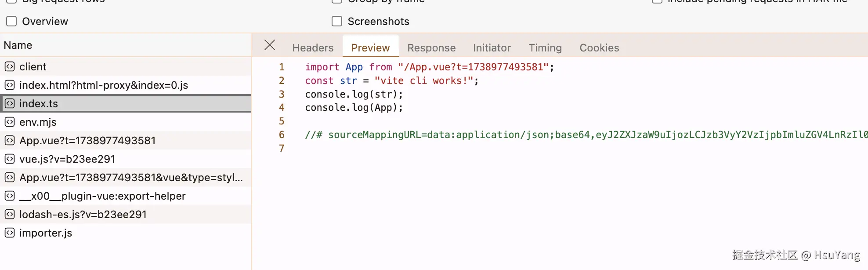Viewport: 868px width, 270px height.
Task: Enable the Overview checkbox
Action: point(12,21)
